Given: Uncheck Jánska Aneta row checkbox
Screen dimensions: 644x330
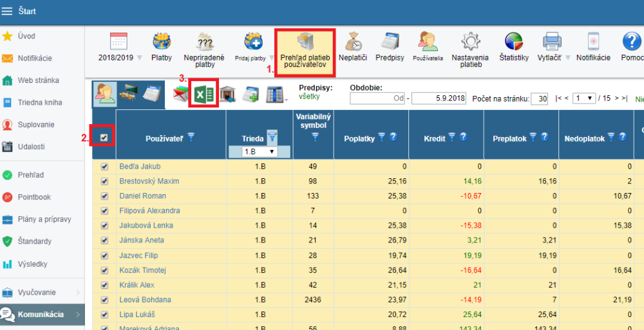Looking at the screenshot, I should pos(104,241).
